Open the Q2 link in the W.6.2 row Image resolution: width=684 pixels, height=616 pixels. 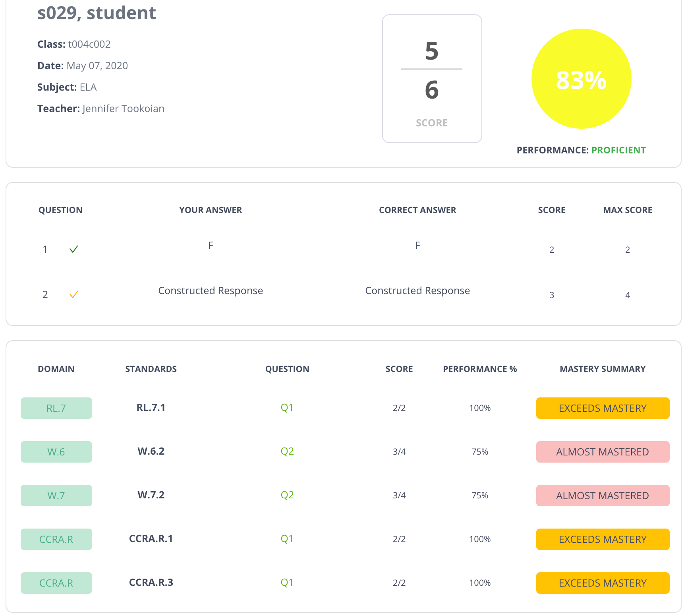287,451
